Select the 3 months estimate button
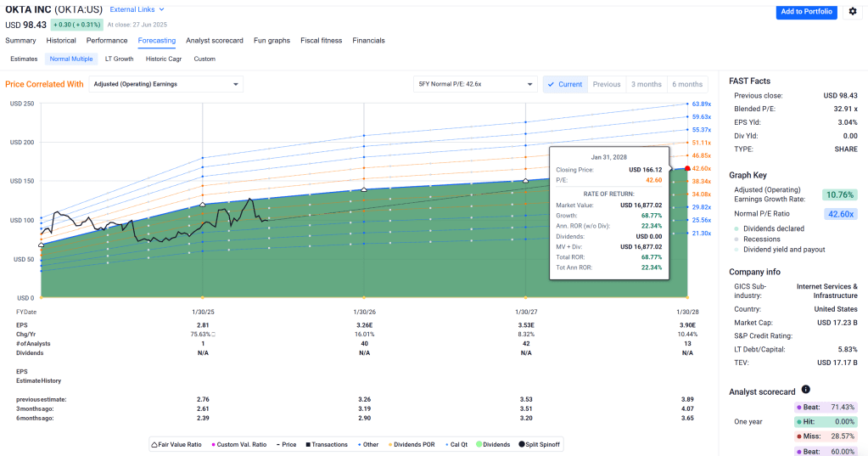The width and height of the screenshot is (868, 456). 646,84
